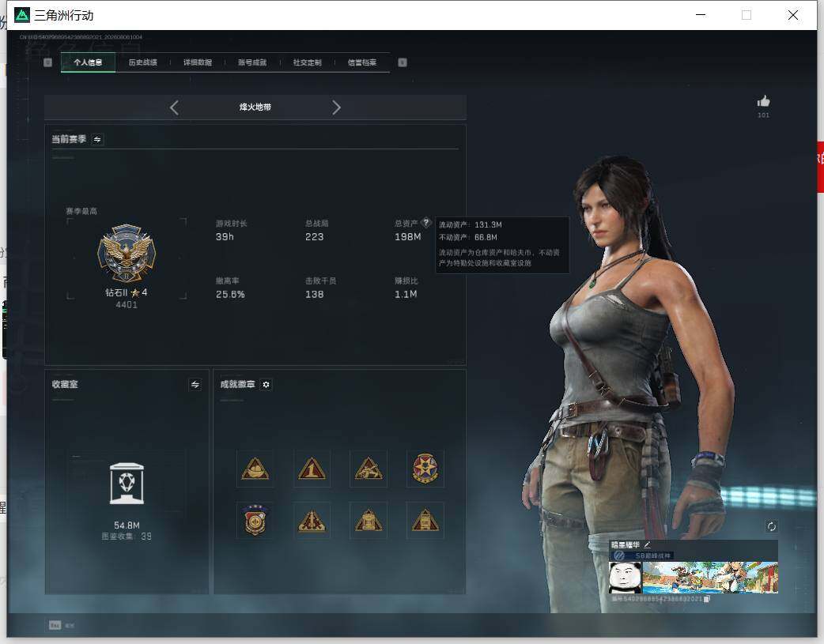Image resolution: width=824 pixels, height=644 pixels.
Task: Open the 账号成就 tab
Action: coord(252,62)
